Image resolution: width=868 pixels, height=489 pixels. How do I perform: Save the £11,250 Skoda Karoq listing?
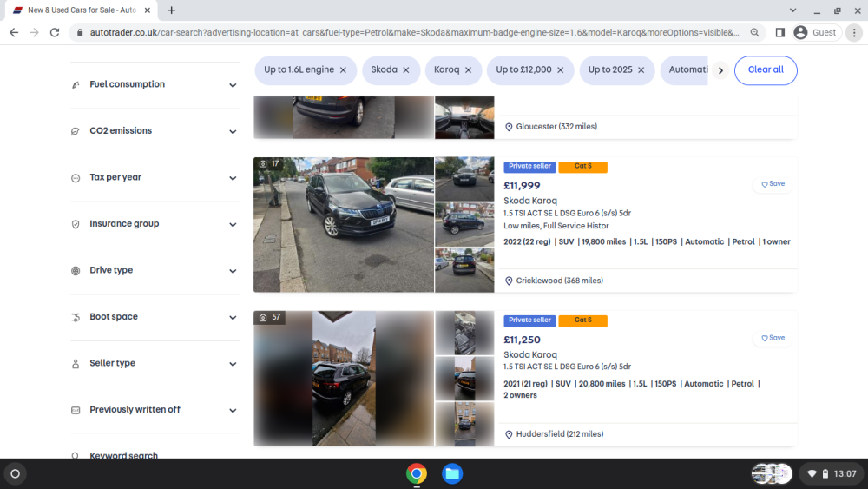(773, 338)
